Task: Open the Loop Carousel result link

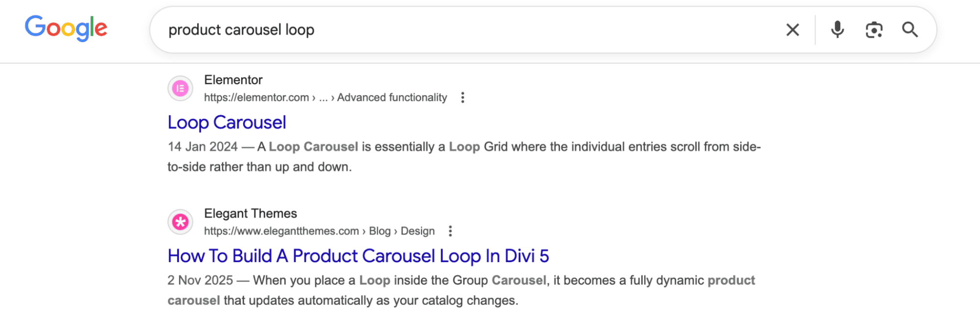Action: click(x=227, y=122)
